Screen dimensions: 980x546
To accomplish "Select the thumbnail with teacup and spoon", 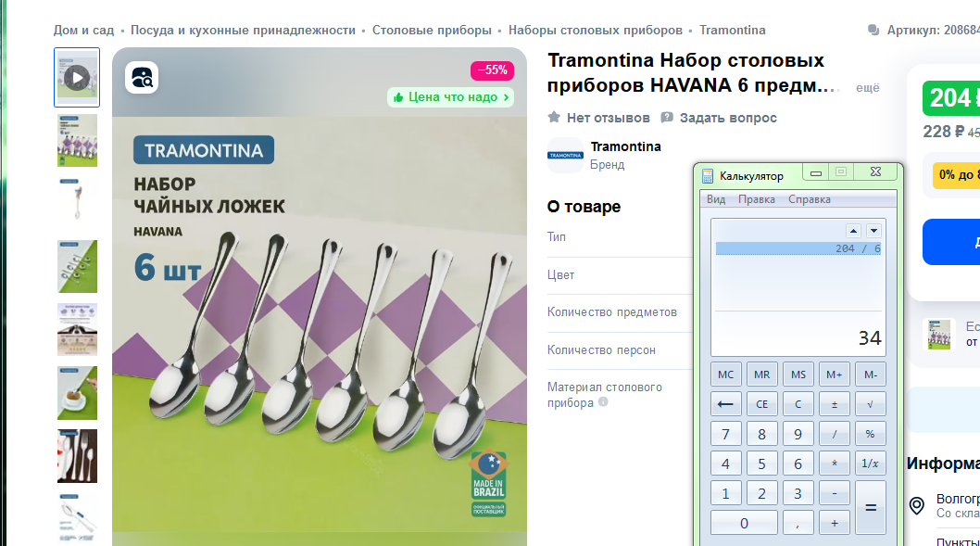I will [77, 393].
